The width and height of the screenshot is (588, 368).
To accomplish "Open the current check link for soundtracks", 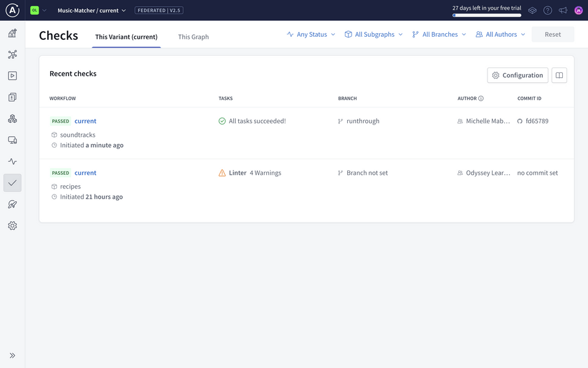I will pyautogui.click(x=85, y=121).
